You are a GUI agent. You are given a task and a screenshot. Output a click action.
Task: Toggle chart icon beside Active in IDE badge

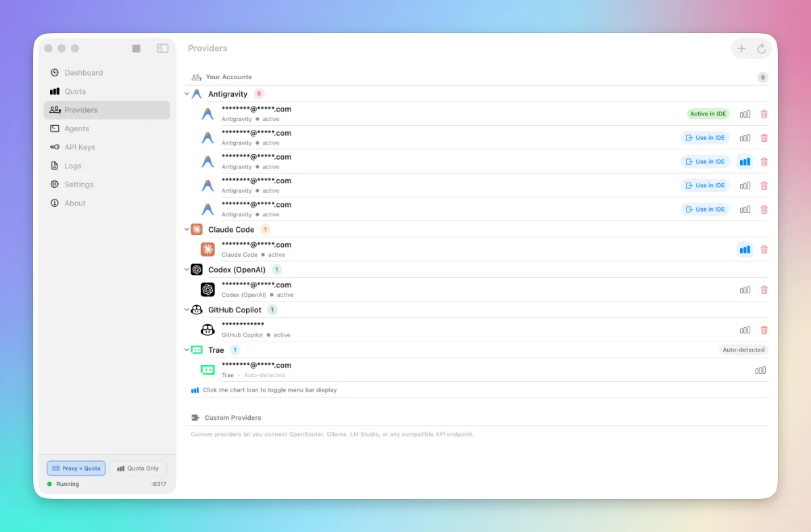[x=745, y=114]
